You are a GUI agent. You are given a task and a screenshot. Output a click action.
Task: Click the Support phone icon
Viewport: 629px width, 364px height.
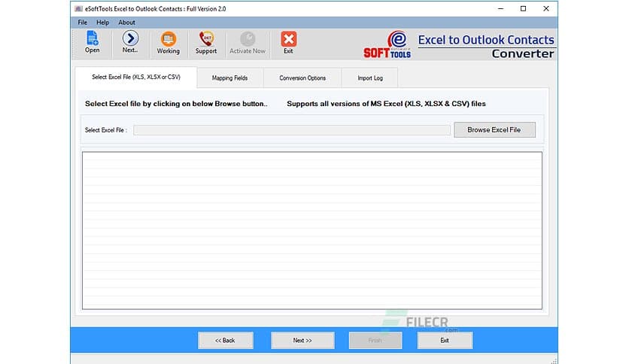point(206,43)
